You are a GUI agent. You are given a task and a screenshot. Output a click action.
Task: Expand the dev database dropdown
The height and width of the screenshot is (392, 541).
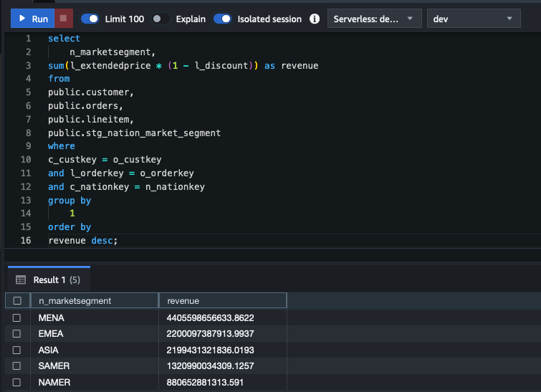(473, 19)
